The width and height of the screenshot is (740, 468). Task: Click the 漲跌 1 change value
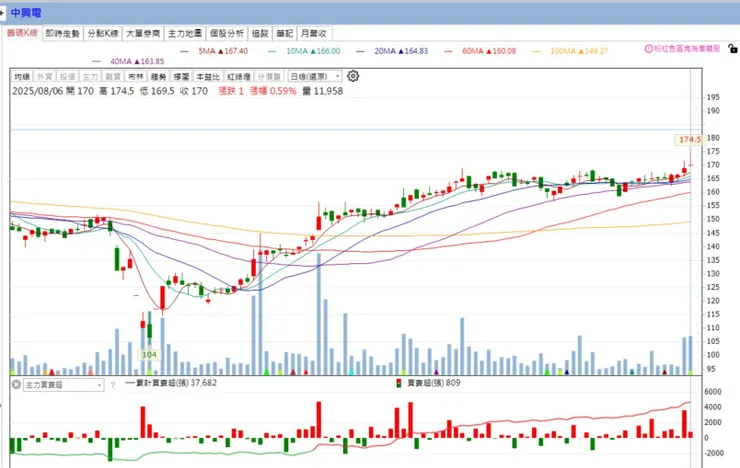click(x=231, y=91)
